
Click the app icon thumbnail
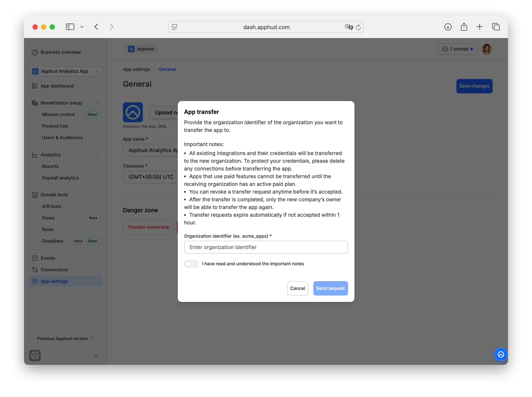133,112
